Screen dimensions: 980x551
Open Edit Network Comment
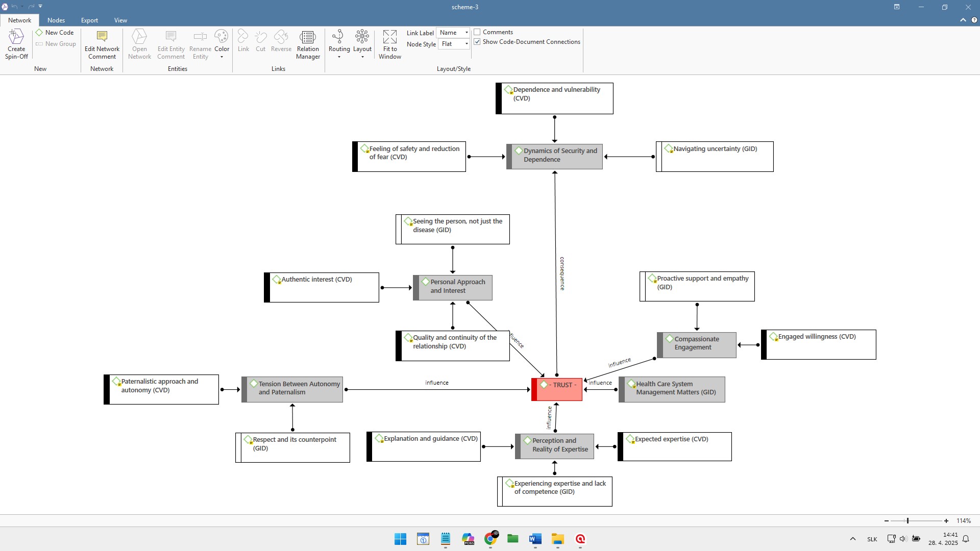click(x=102, y=44)
